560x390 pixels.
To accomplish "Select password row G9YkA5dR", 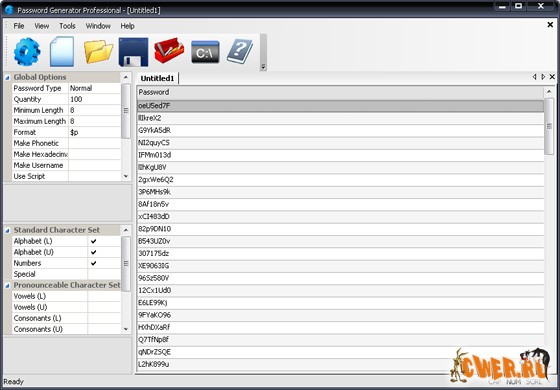I will coord(340,131).
